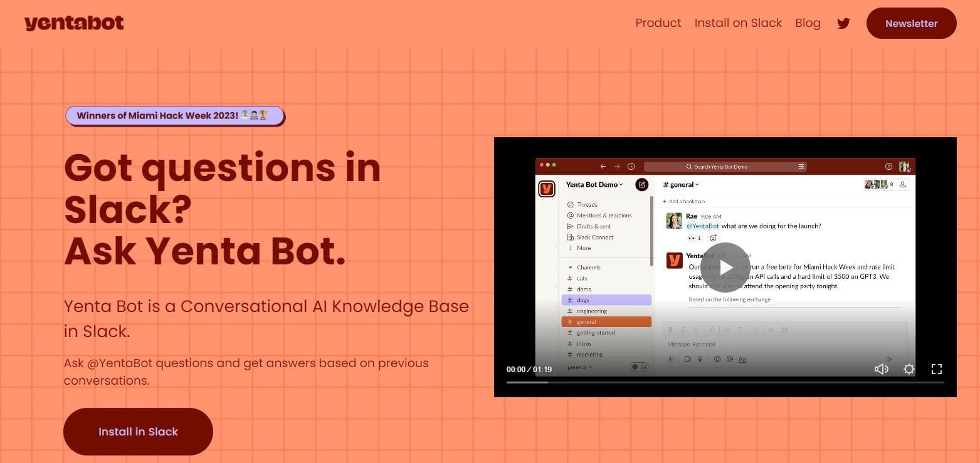Click the add people icon in the video
Image resolution: width=980 pixels, height=463 pixels.
[902, 184]
